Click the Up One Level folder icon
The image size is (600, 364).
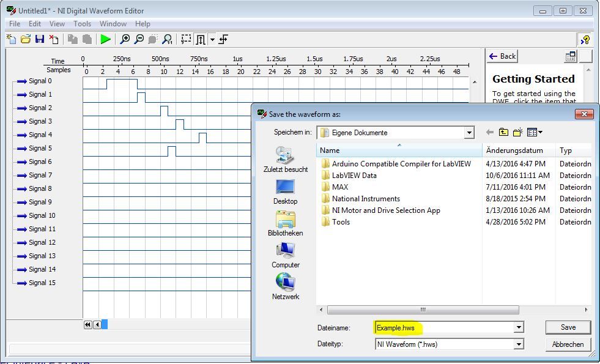point(503,132)
